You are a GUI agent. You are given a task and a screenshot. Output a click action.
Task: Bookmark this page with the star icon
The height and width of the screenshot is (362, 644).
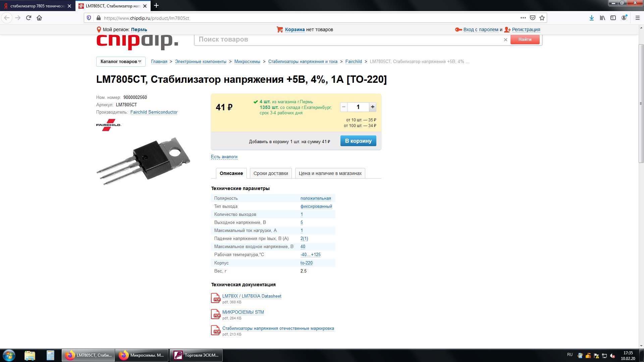(x=542, y=18)
